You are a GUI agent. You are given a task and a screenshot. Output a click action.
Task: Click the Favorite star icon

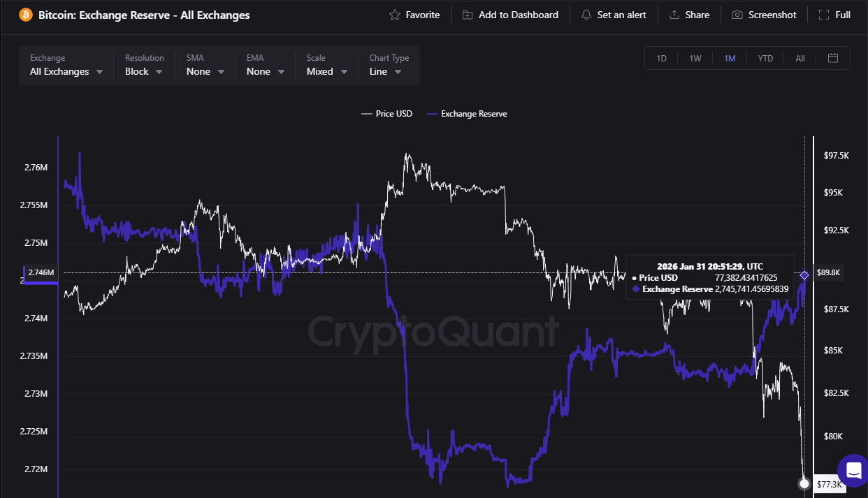(x=395, y=15)
